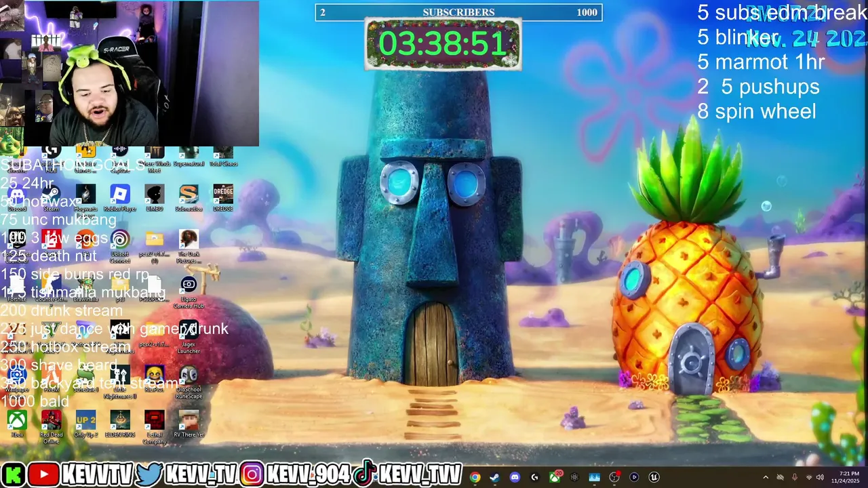Open the LIMBO game shortcut

(155, 198)
